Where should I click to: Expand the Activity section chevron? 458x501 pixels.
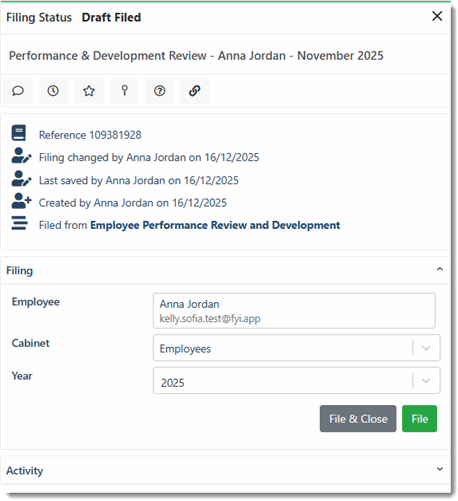pos(440,469)
